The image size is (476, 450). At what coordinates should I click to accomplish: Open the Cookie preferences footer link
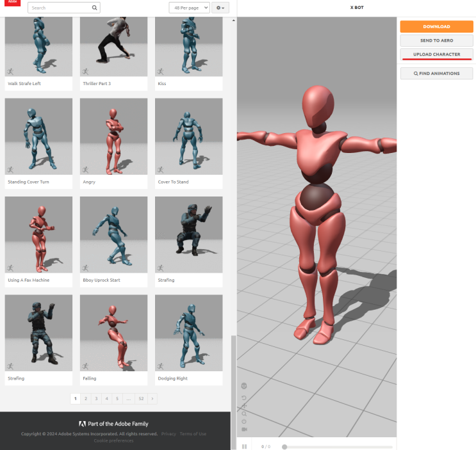click(113, 440)
